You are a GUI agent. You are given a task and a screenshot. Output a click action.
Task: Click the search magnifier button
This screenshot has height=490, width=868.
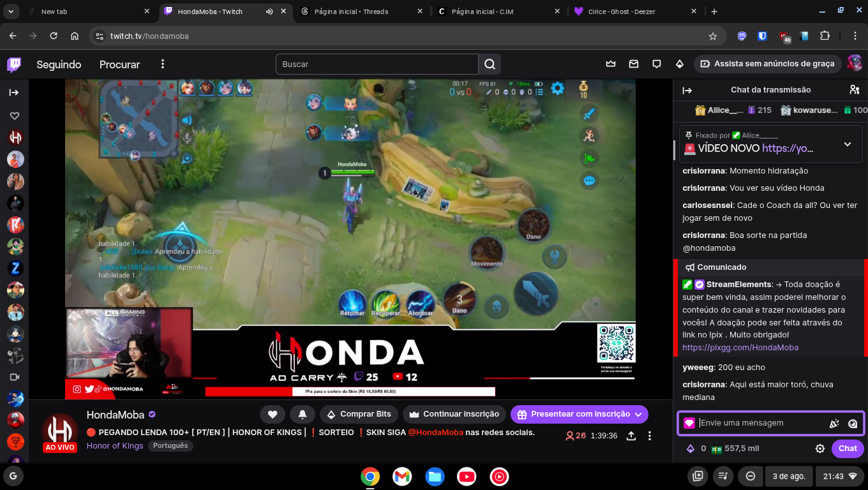[x=490, y=64]
